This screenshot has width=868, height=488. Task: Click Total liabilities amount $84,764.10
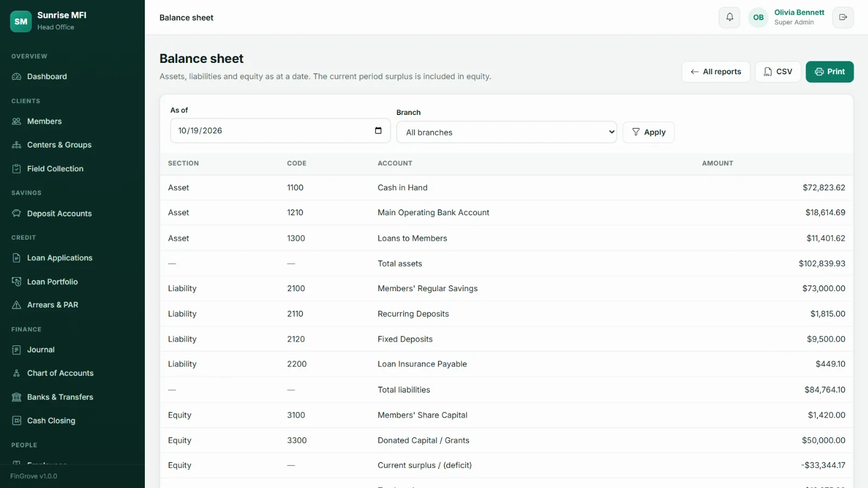tap(825, 390)
